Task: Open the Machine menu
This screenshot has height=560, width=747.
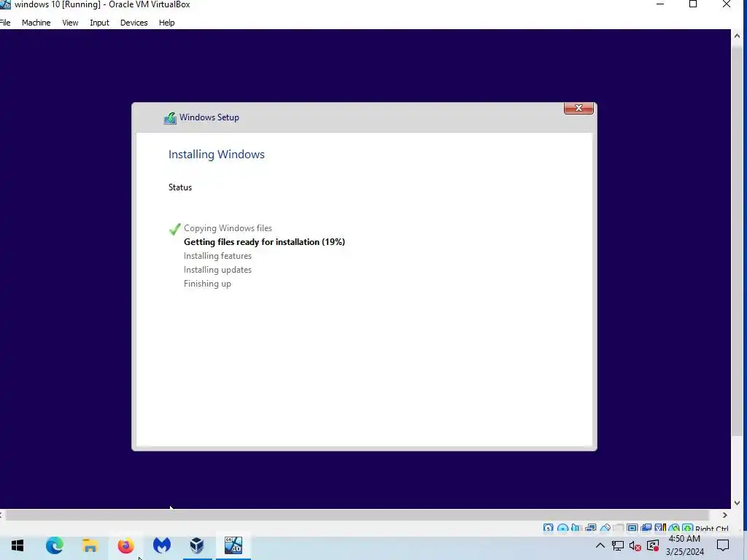Action: tap(36, 23)
